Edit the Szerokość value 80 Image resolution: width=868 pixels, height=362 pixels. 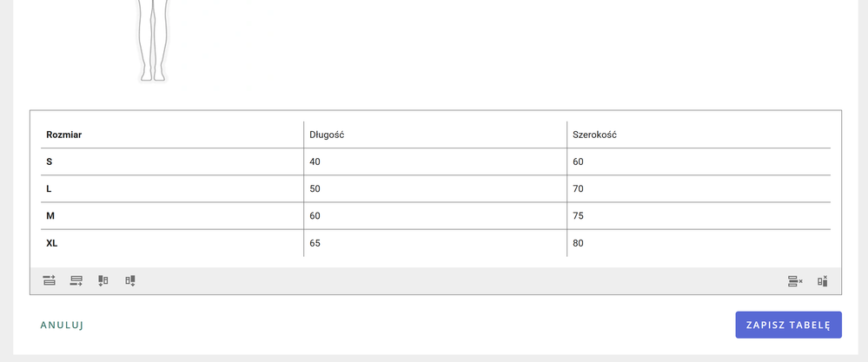(x=698, y=243)
